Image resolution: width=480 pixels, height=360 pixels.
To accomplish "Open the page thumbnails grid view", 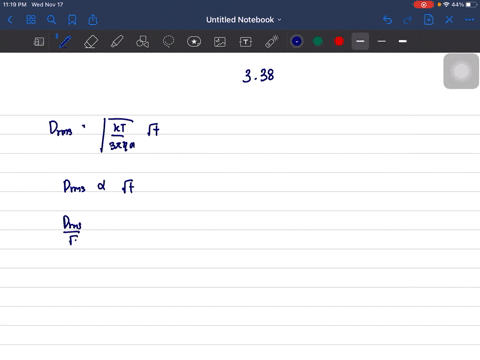I will (x=31, y=20).
